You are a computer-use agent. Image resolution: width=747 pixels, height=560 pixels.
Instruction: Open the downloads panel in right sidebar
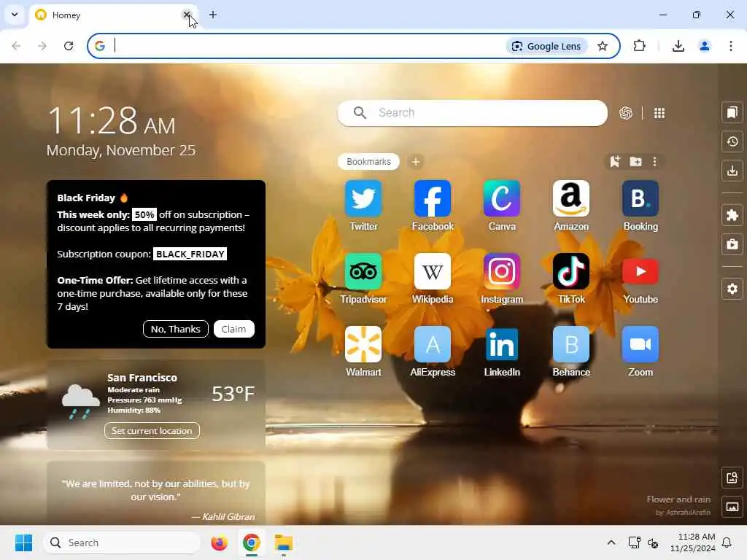click(732, 171)
